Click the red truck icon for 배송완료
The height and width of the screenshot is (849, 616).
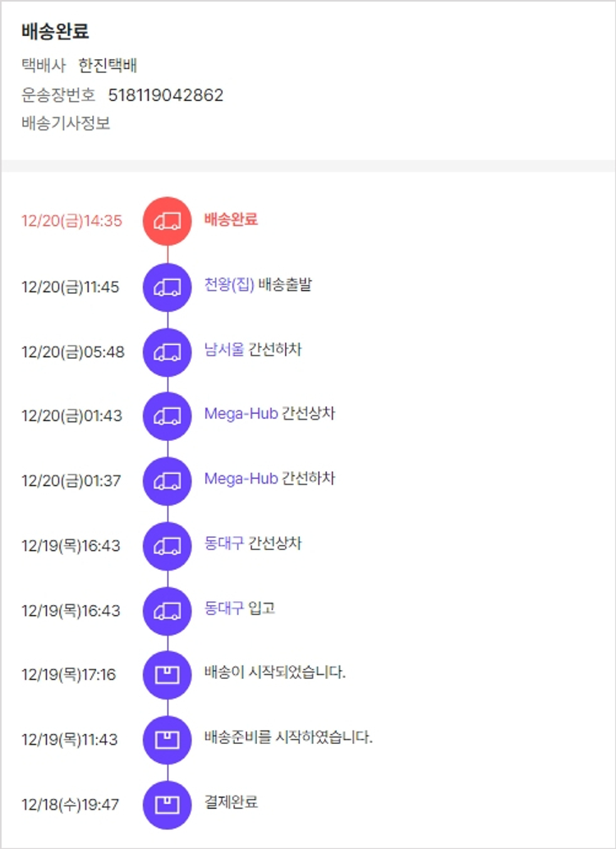tap(168, 221)
